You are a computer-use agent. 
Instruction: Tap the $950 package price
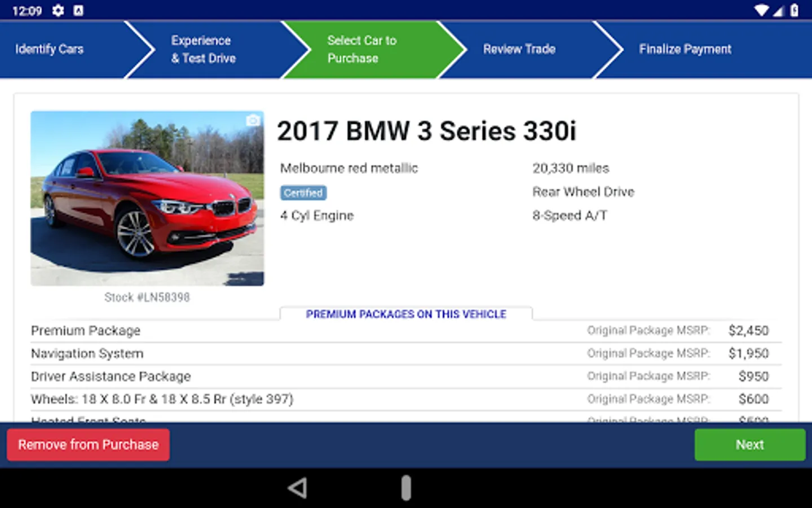tap(753, 376)
